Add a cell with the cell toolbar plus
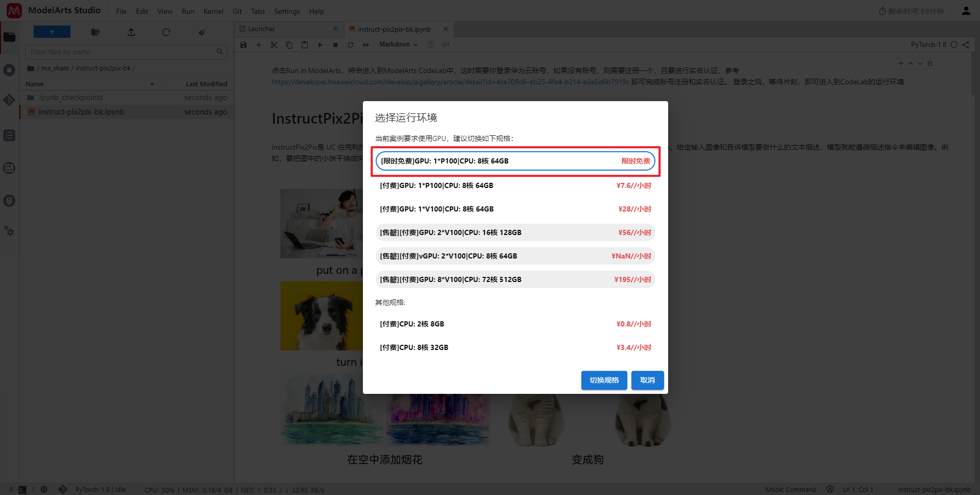Viewport: 980px width, 495px height. pyautogui.click(x=901, y=63)
